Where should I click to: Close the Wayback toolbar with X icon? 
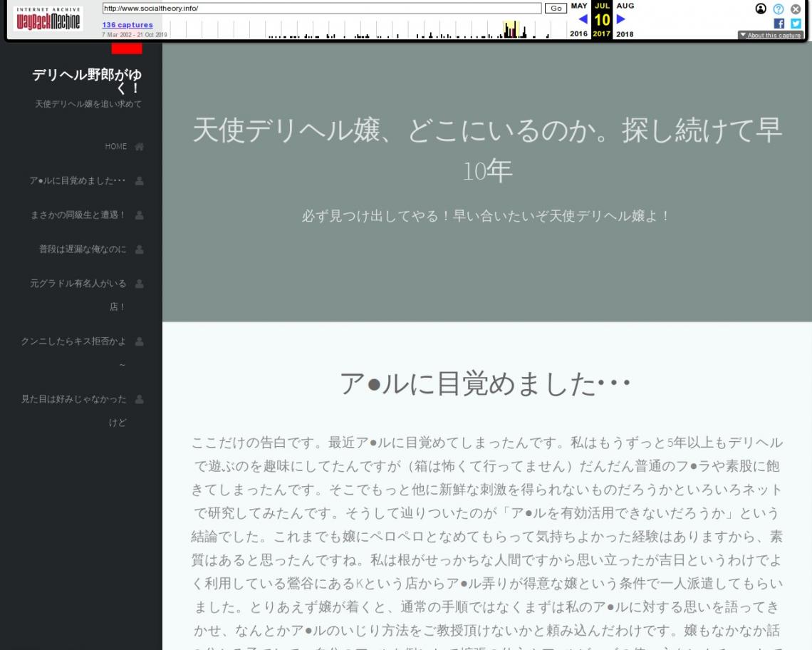point(796,9)
